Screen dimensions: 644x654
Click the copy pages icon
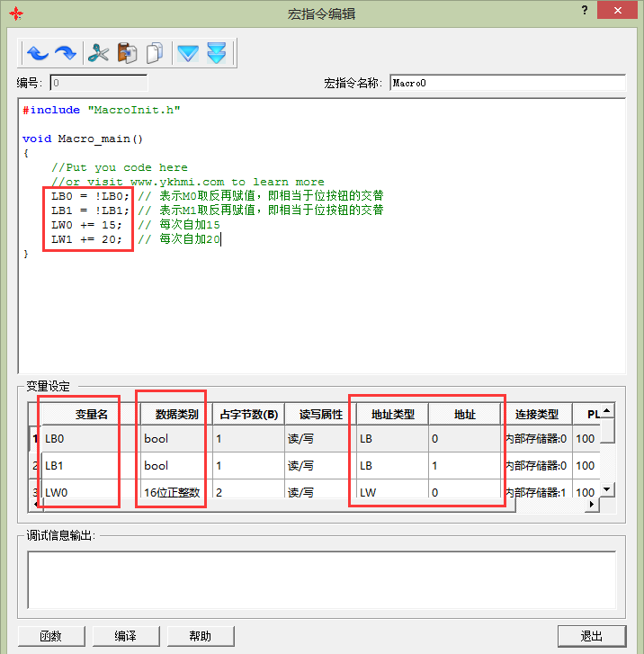[156, 52]
